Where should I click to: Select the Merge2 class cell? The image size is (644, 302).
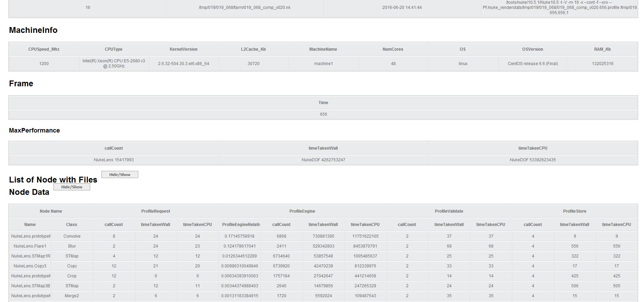(72, 296)
